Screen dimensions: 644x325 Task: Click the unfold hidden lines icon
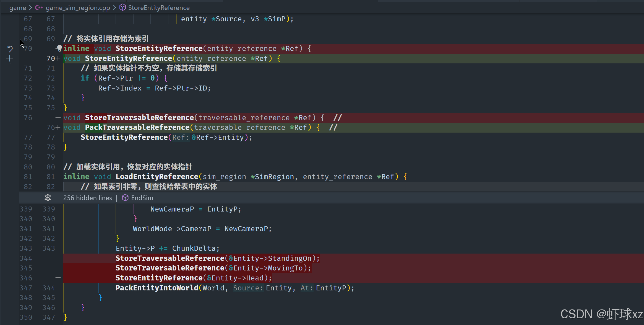click(x=48, y=198)
